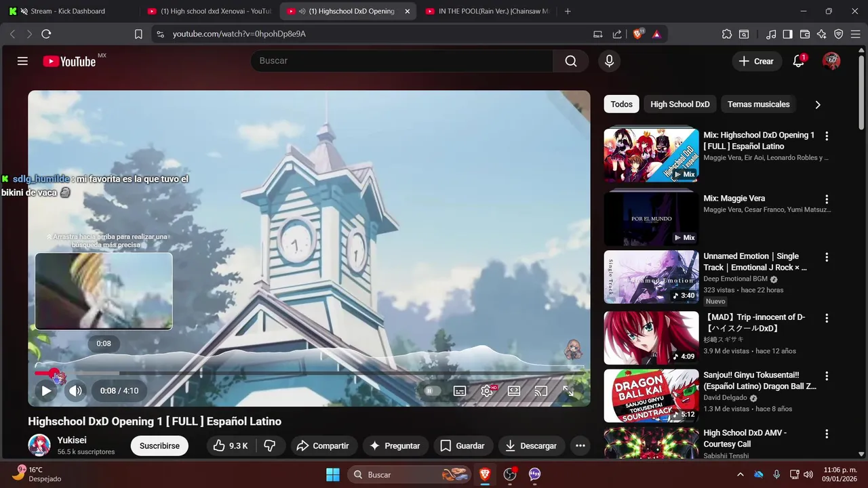This screenshot has height=488, width=868.
Task: Select the Todos filter chip
Action: (621, 104)
